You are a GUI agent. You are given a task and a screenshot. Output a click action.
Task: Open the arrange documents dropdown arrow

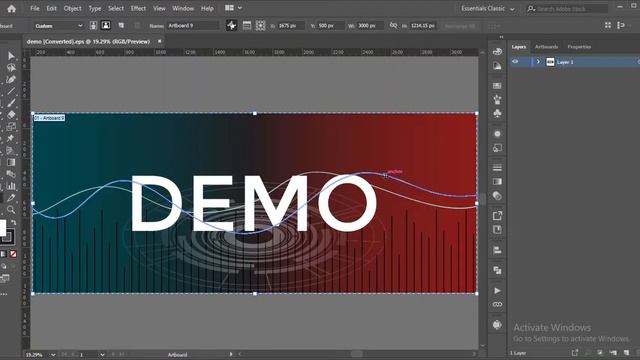pos(240,8)
